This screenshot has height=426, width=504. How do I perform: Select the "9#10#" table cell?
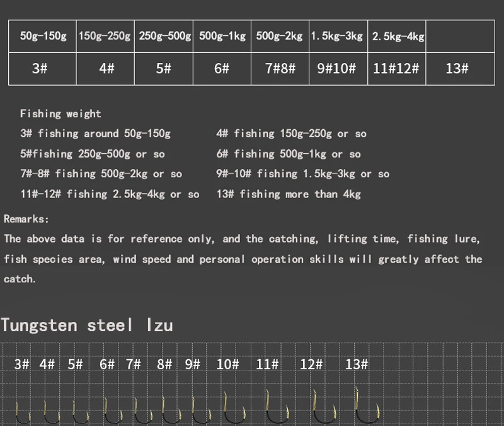(338, 69)
